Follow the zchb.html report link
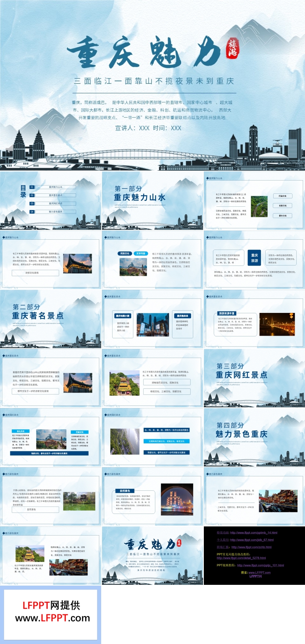305x644 pixels. pyautogui.click(x=251, y=547)
